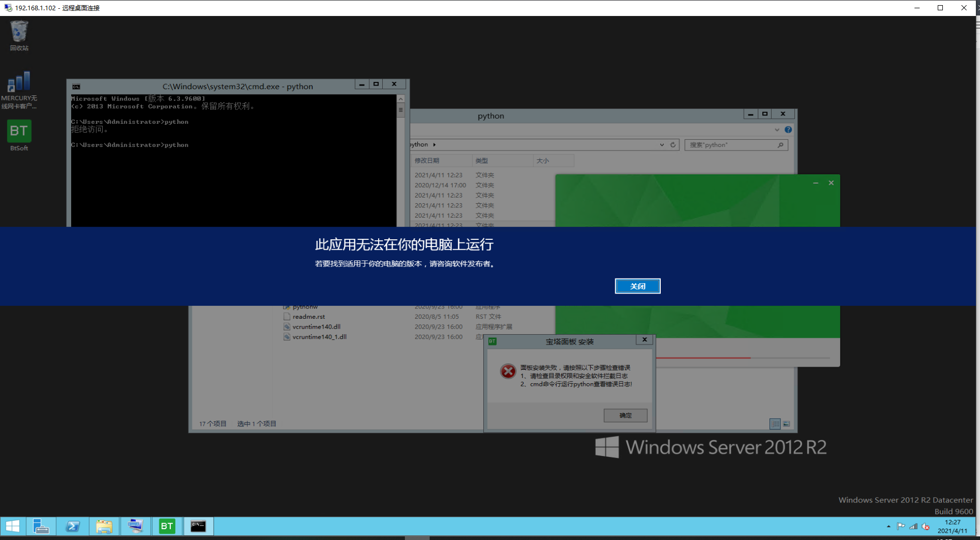Click the remote desktop connection title icon
This screenshot has width=980, height=540.
pos(8,8)
